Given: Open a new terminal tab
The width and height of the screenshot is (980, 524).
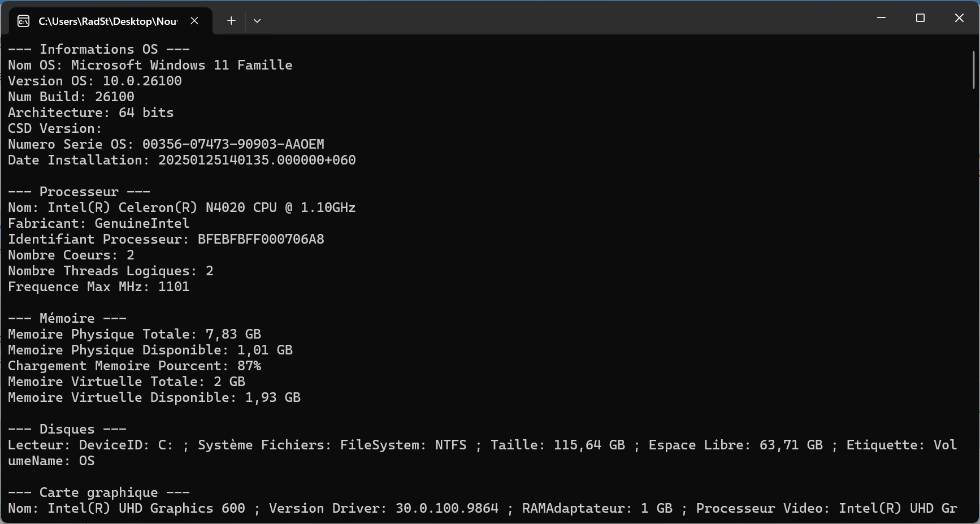Looking at the screenshot, I should (x=231, y=21).
